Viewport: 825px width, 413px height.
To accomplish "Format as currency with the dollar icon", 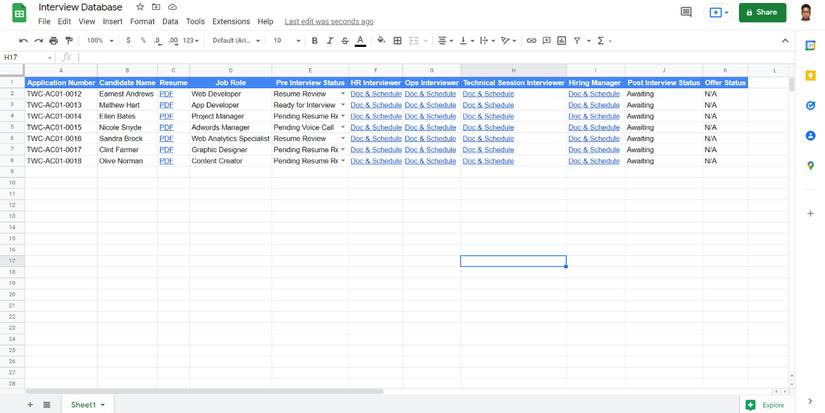I will (128, 41).
